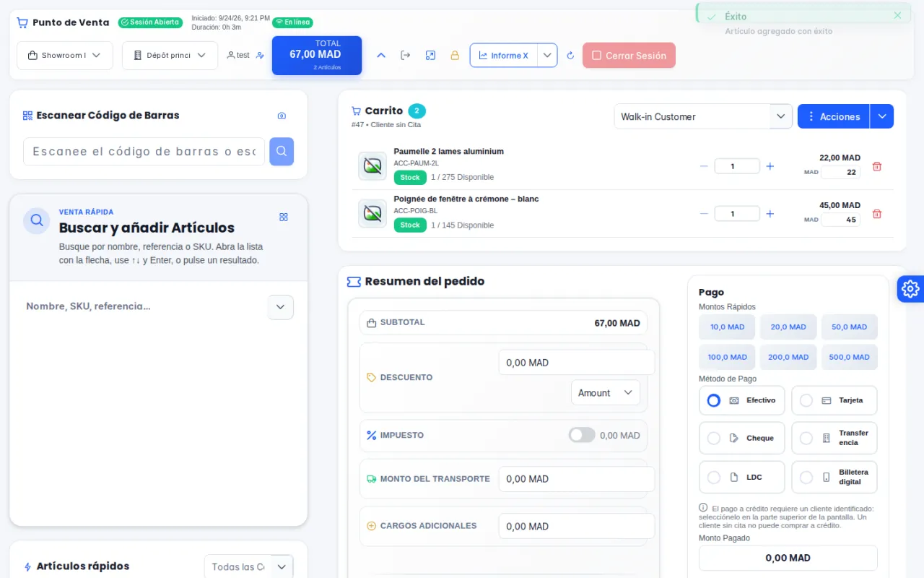This screenshot has height=578, width=924.
Task: Choose Transferencia payment method
Action: 834,438
